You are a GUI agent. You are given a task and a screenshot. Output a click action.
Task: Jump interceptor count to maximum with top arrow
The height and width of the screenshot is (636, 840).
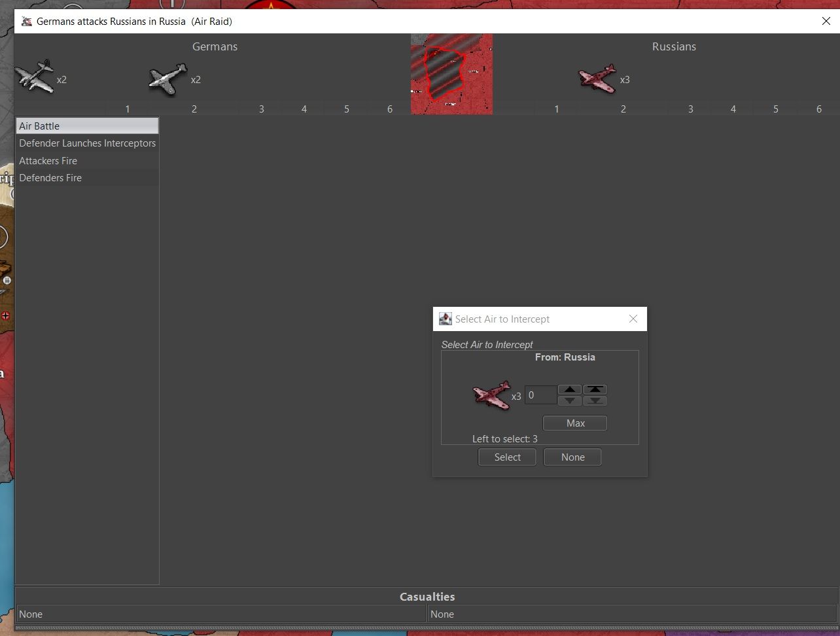coord(595,389)
